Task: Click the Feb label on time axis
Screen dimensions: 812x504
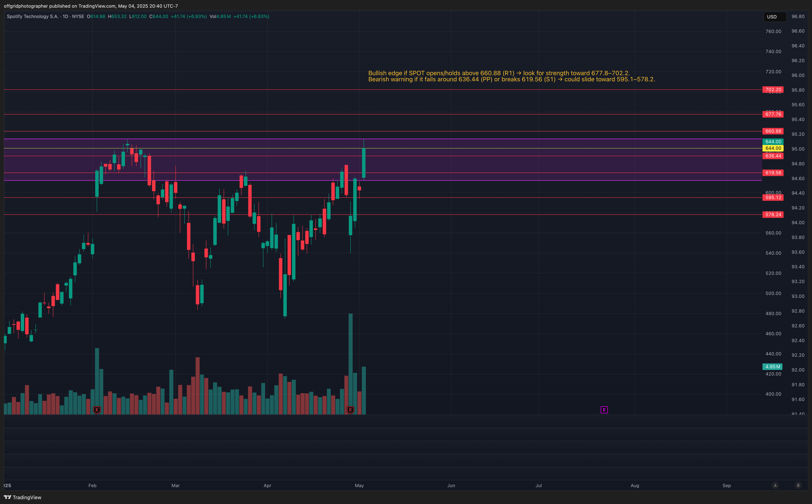Action: tap(92, 486)
